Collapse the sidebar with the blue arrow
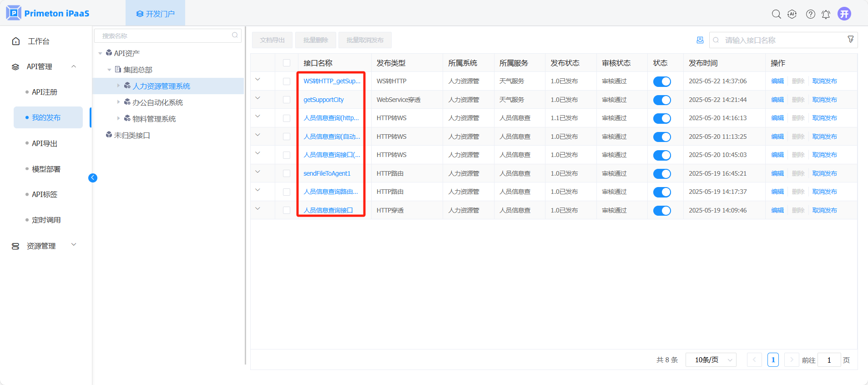 click(x=93, y=178)
